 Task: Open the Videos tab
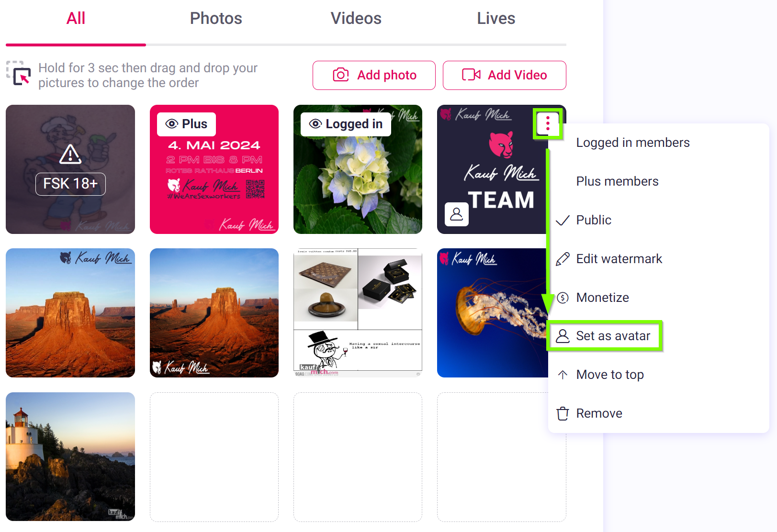pyautogui.click(x=356, y=18)
